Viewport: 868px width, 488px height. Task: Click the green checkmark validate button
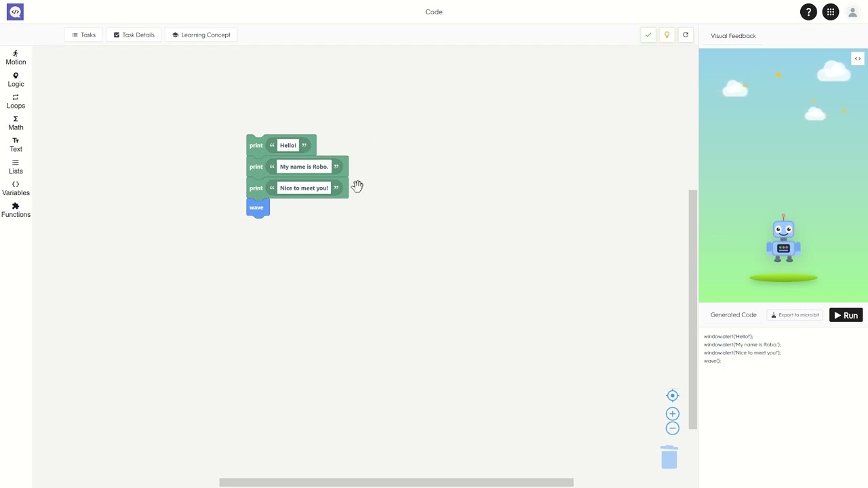click(x=648, y=35)
